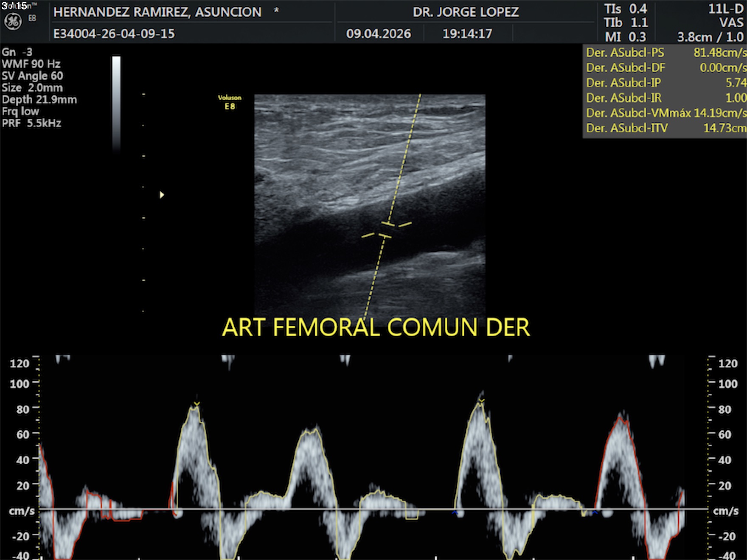Image resolution: width=747 pixels, height=560 pixels.
Task: Click the 11L-D probe label
Action: click(725, 9)
